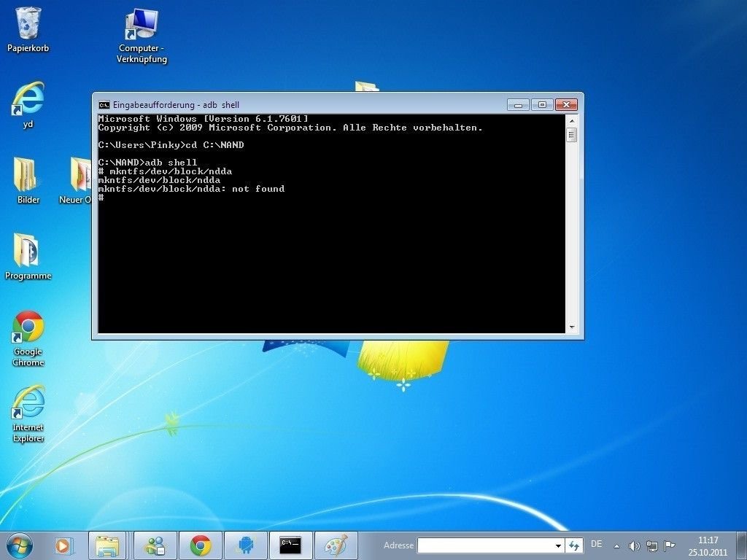This screenshot has width=747, height=560.
Task: Minimize the Eingabeaufforderung window
Action: [519, 105]
